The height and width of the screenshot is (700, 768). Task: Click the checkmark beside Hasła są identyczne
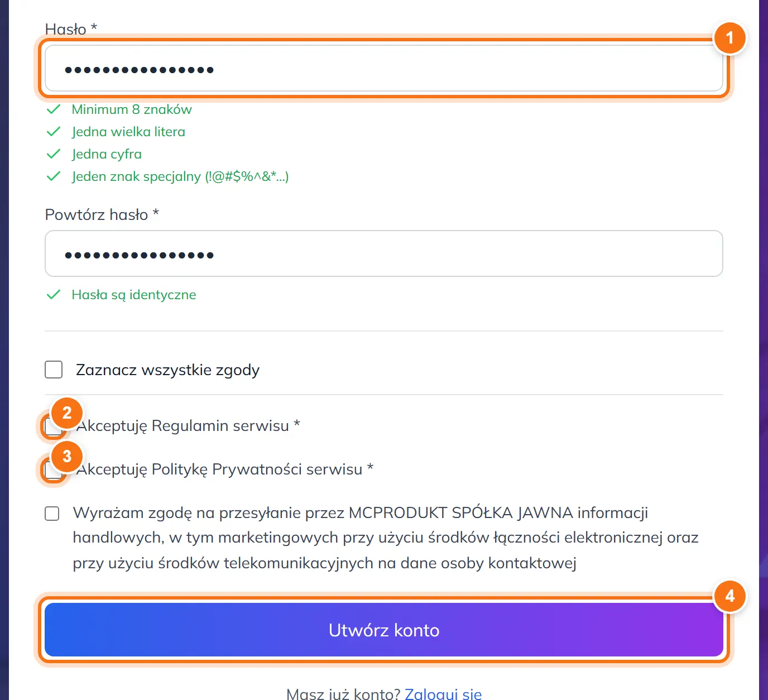pos(54,295)
